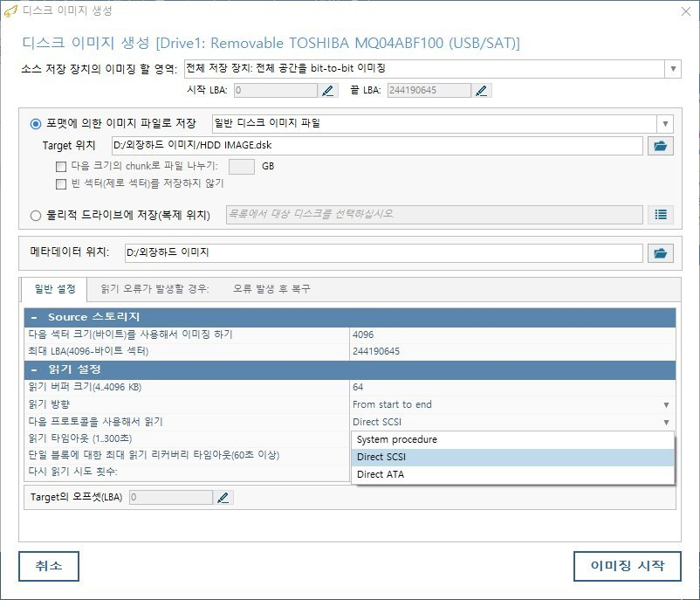Click the Target 위치 path field
Viewport: 700px width, 600px height.
(x=377, y=146)
